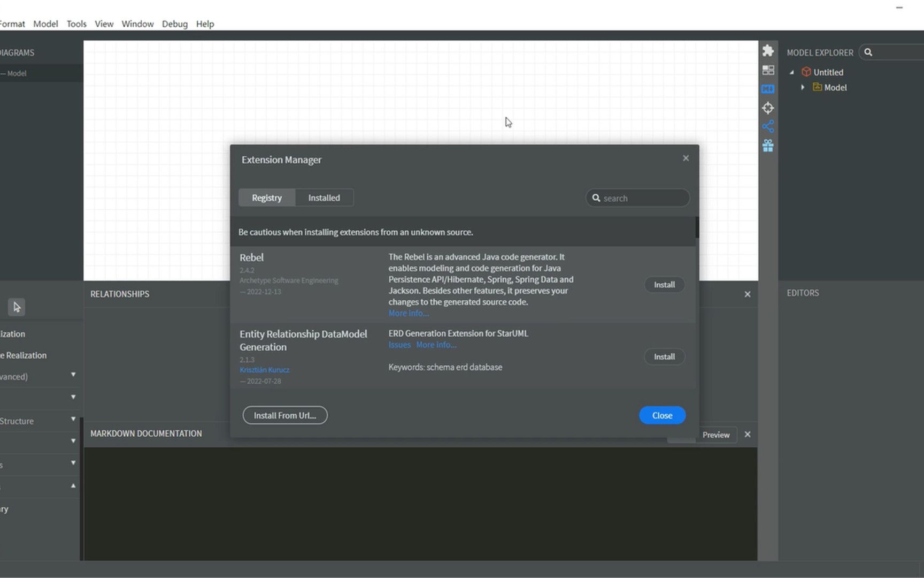
Task: Click the crosshair locate icon in sidebar
Action: click(x=768, y=108)
